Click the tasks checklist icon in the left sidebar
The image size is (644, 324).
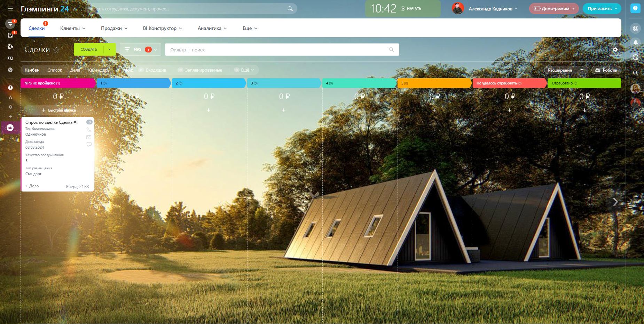(x=10, y=35)
